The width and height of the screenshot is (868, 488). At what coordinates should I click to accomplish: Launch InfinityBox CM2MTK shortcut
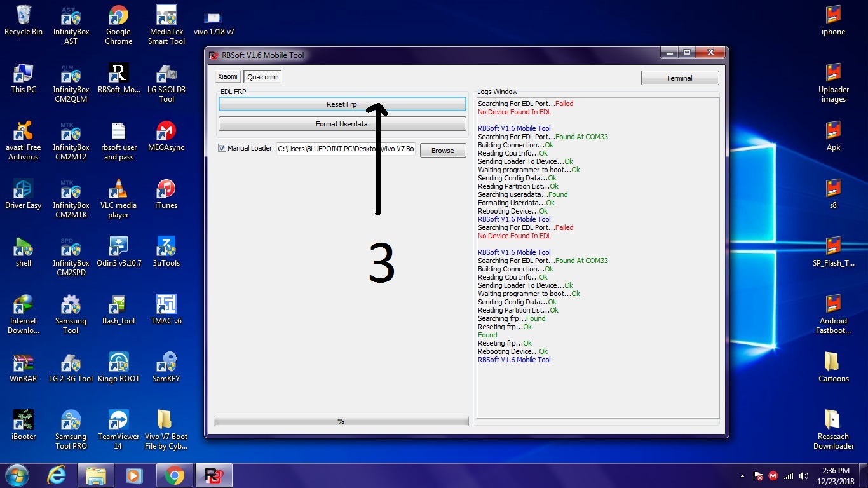(x=71, y=198)
